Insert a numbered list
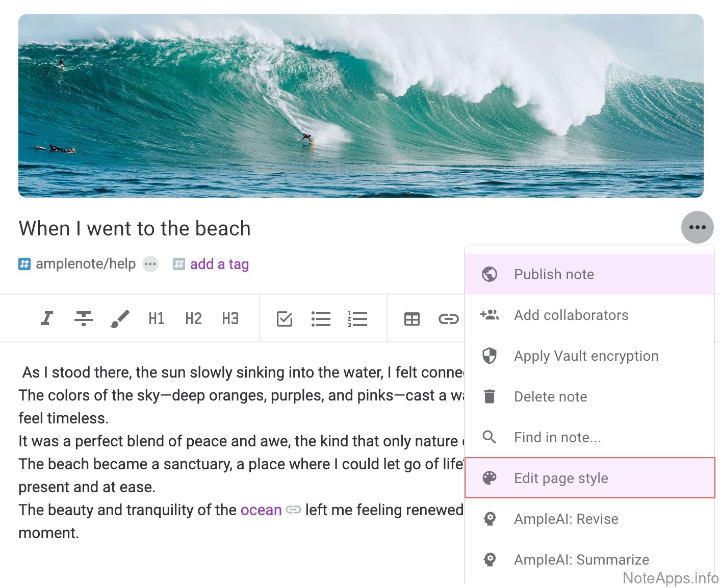 357,319
